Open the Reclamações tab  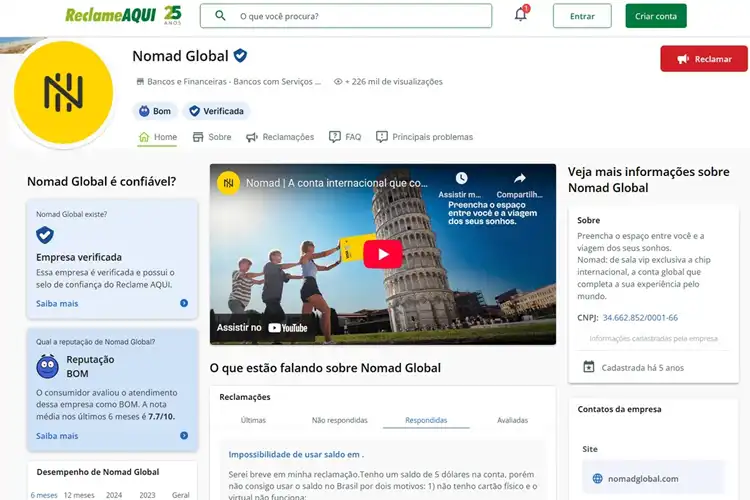(x=280, y=137)
